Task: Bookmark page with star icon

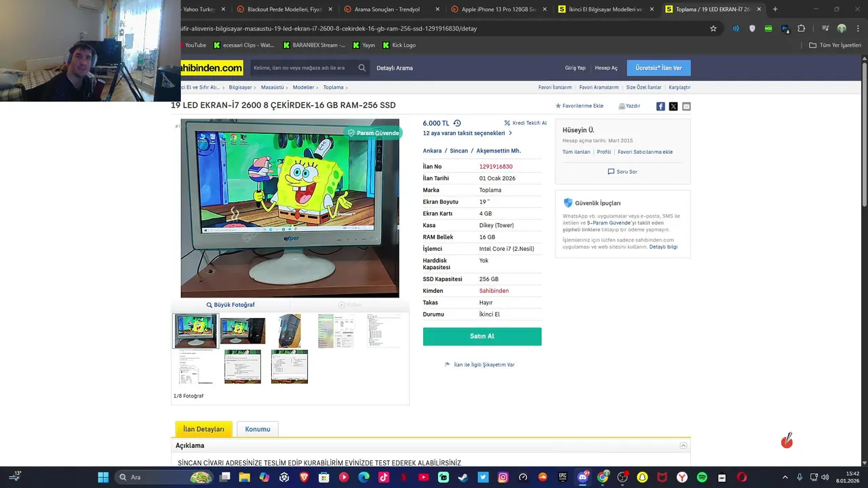Action: point(713,28)
